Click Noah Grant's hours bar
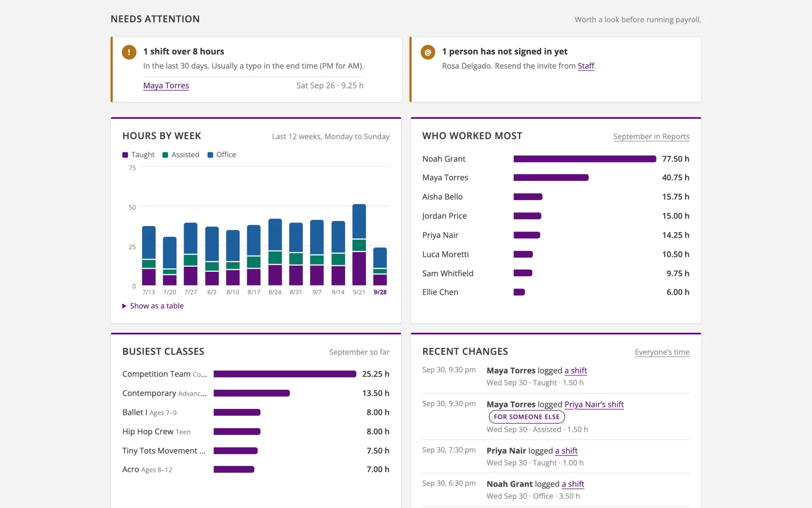 click(585, 159)
